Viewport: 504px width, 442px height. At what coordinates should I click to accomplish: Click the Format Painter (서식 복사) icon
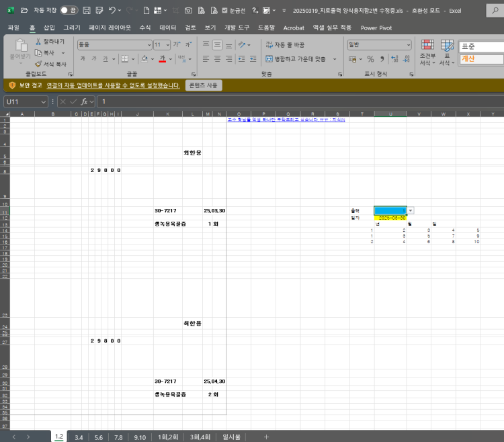[x=38, y=63]
